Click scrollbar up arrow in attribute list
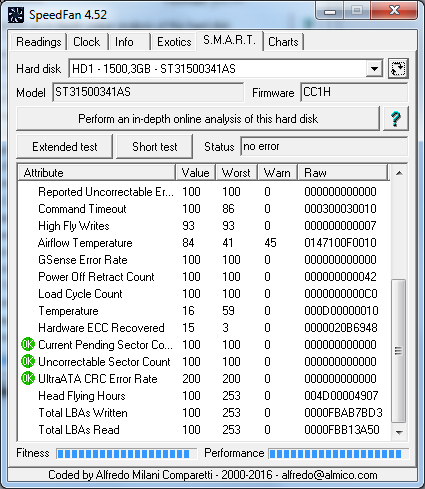 point(399,173)
